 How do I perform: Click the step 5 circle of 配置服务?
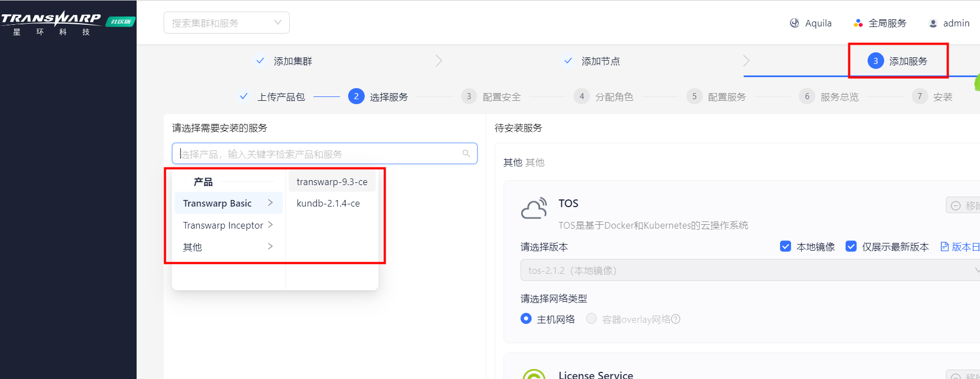[x=694, y=96]
